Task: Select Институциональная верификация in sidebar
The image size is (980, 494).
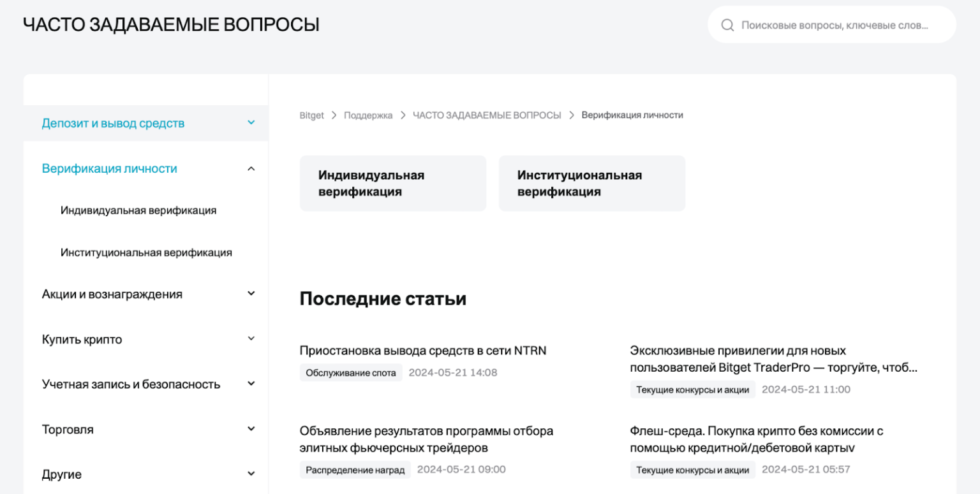Action: click(x=146, y=252)
